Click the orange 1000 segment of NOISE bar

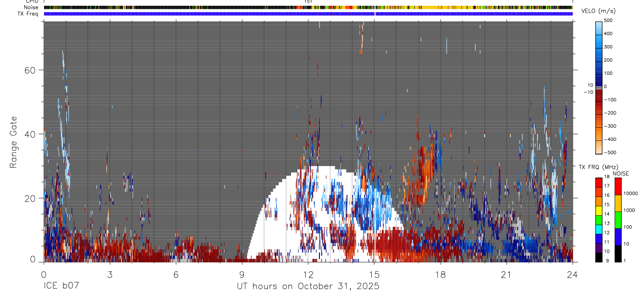[618, 203]
